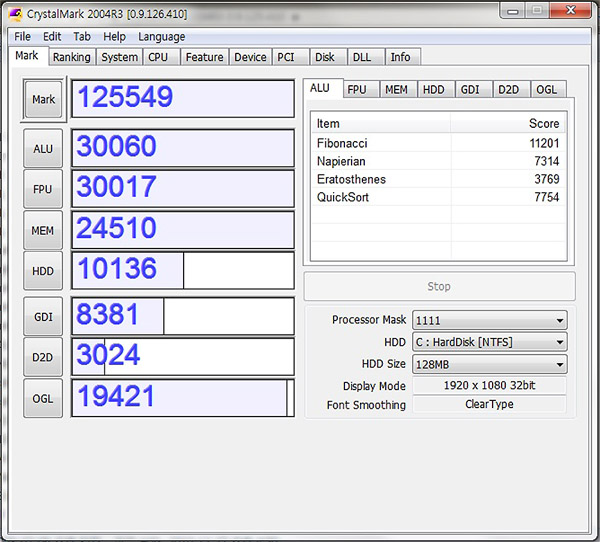Click the Display Mode 1920 x 1080 32bit field
Viewport: 600px width, 542px height.
click(489, 385)
